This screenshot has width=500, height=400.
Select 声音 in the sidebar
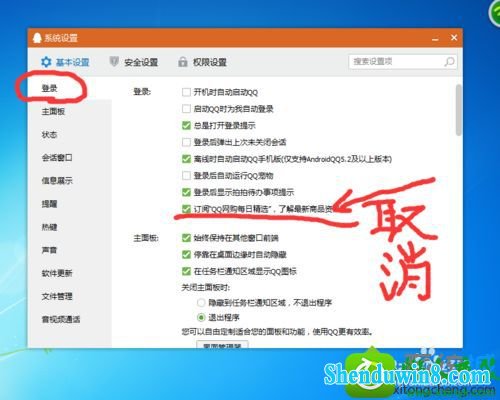(49, 250)
